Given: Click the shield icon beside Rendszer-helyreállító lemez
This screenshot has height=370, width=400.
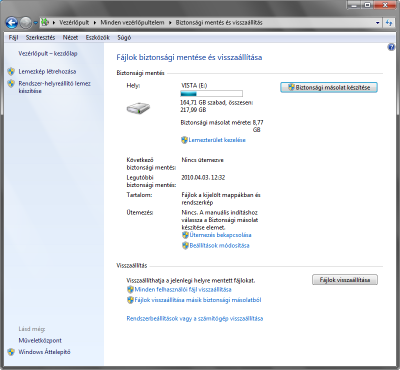Looking at the screenshot, I should pyautogui.click(x=11, y=83).
